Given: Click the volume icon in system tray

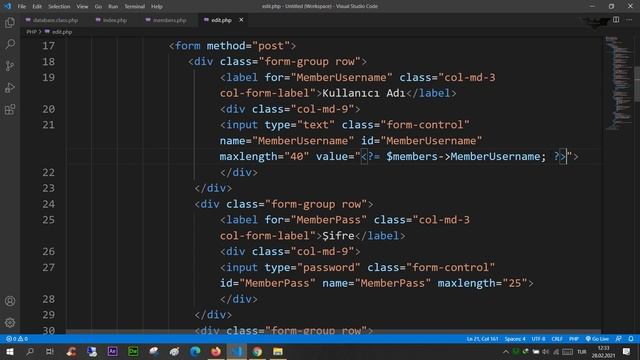Looking at the screenshot, I should pyautogui.click(x=546, y=351).
